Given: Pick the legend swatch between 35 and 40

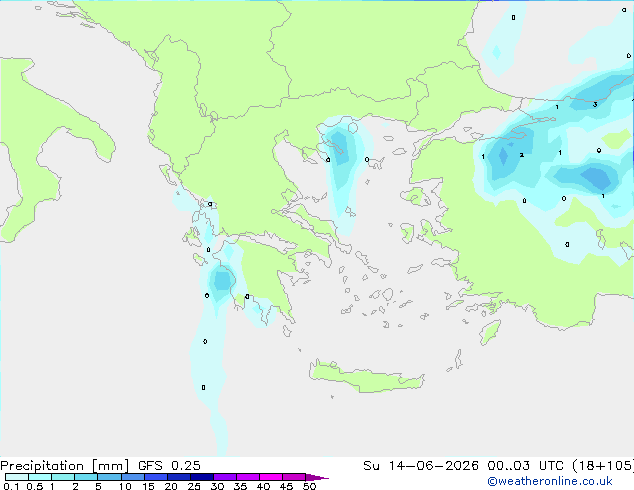Looking at the screenshot, I should tap(248, 477).
